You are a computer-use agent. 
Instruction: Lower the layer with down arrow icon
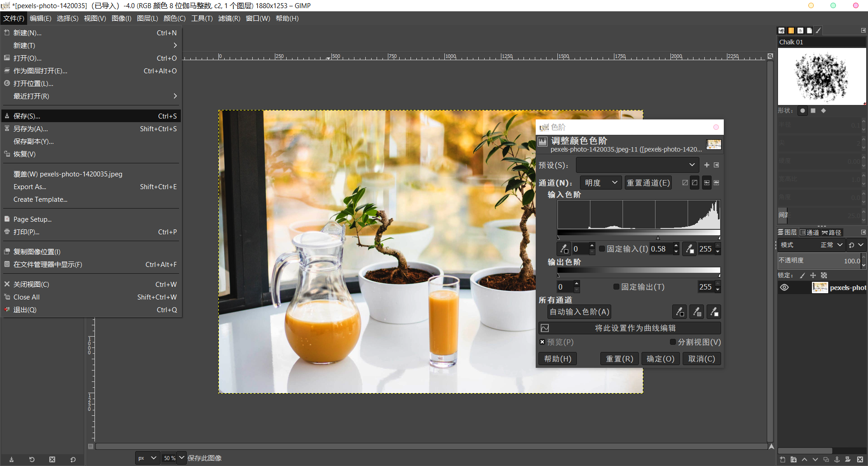(815, 459)
